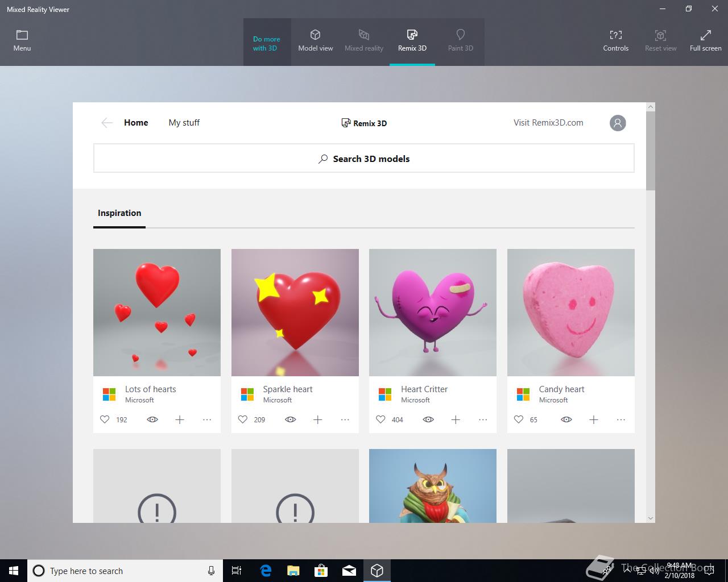728x582 pixels.
Task: Like the Candy heart model
Action: (519, 419)
